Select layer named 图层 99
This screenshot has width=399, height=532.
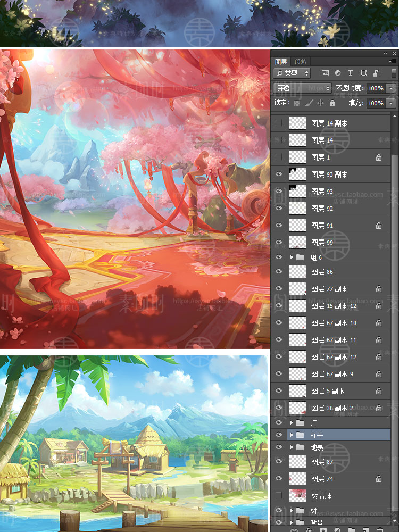tap(322, 242)
